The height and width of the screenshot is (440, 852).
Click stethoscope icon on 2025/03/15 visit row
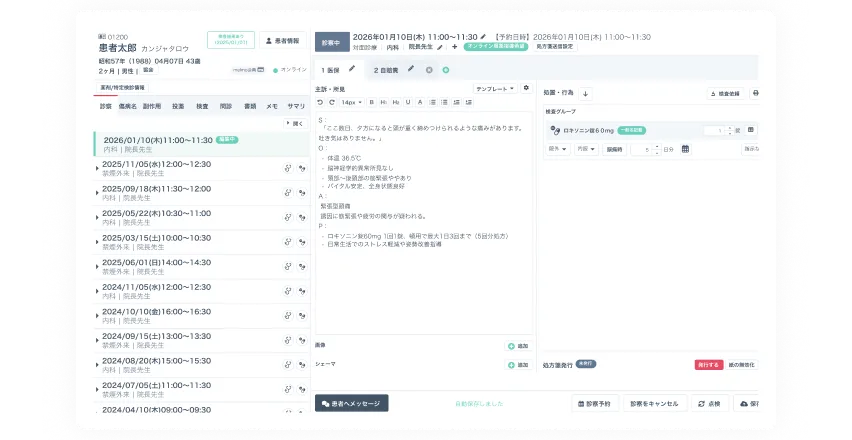(x=288, y=242)
